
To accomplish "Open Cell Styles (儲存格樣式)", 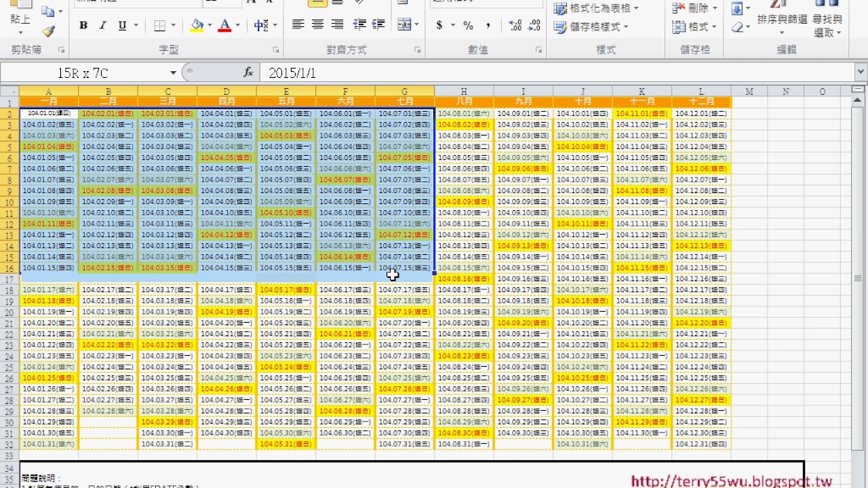I will [x=591, y=27].
